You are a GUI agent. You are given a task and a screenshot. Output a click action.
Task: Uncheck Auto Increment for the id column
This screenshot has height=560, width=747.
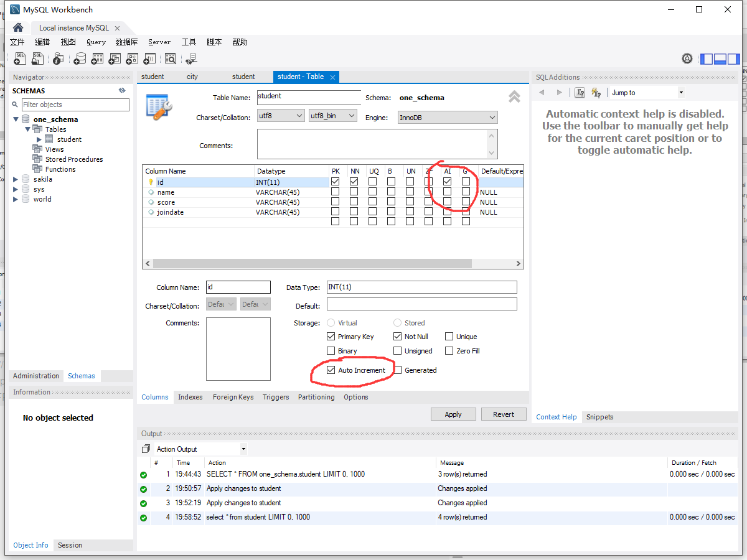pyautogui.click(x=331, y=368)
